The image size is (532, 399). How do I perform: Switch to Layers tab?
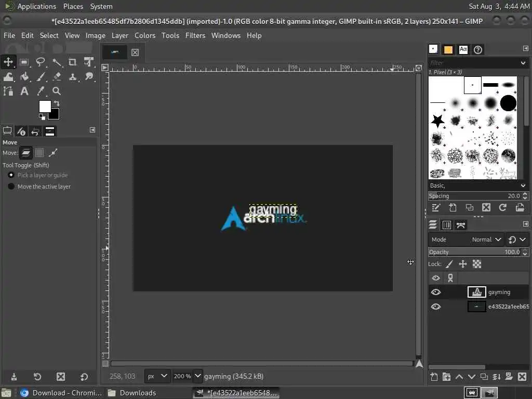(433, 224)
